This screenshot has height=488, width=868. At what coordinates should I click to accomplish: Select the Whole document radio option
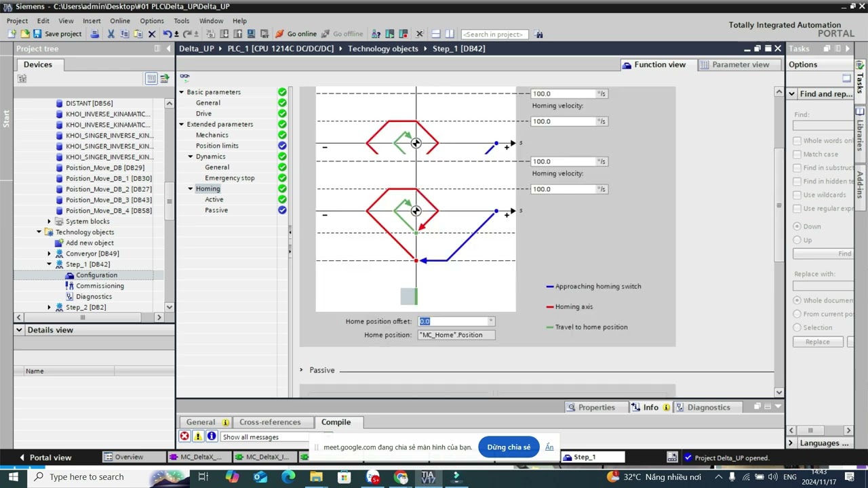point(797,300)
